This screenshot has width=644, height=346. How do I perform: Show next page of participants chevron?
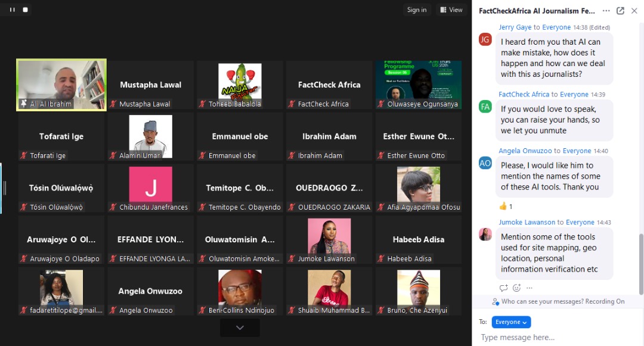[240, 328]
